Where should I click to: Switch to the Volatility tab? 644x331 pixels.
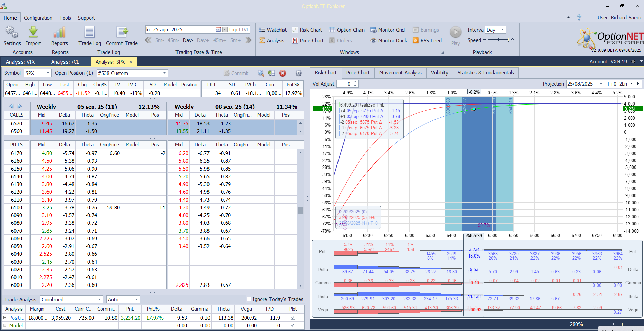(439, 73)
